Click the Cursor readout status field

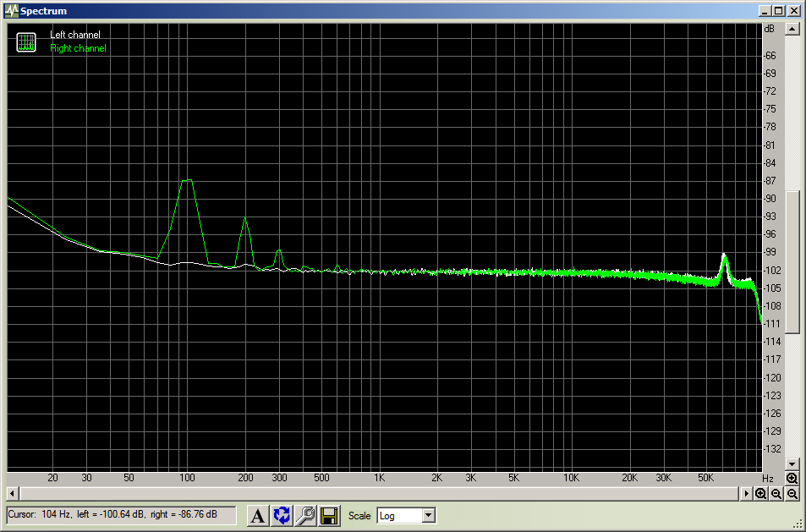(x=121, y=514)
